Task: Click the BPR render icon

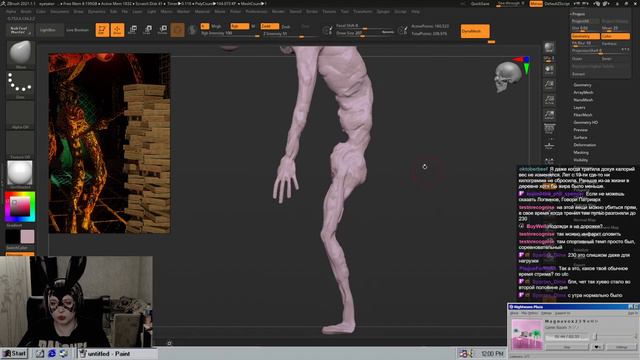Action: pos(549,48)
